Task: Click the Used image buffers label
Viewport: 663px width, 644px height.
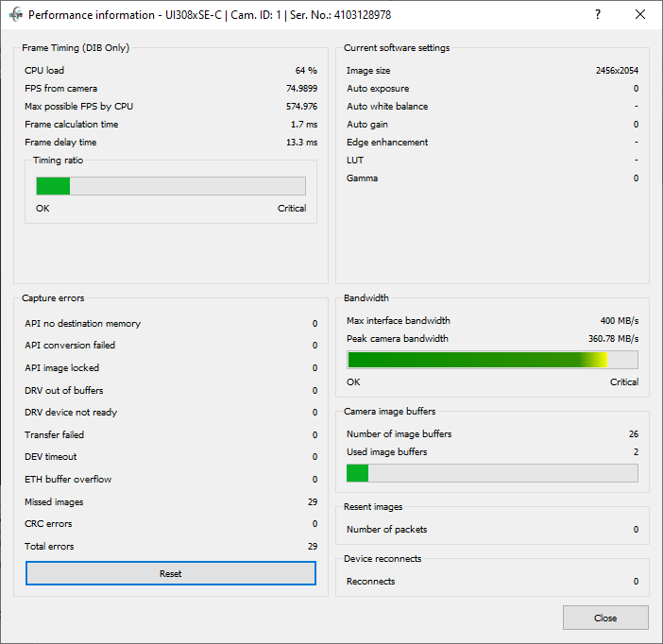Action: tap(387, 452)
